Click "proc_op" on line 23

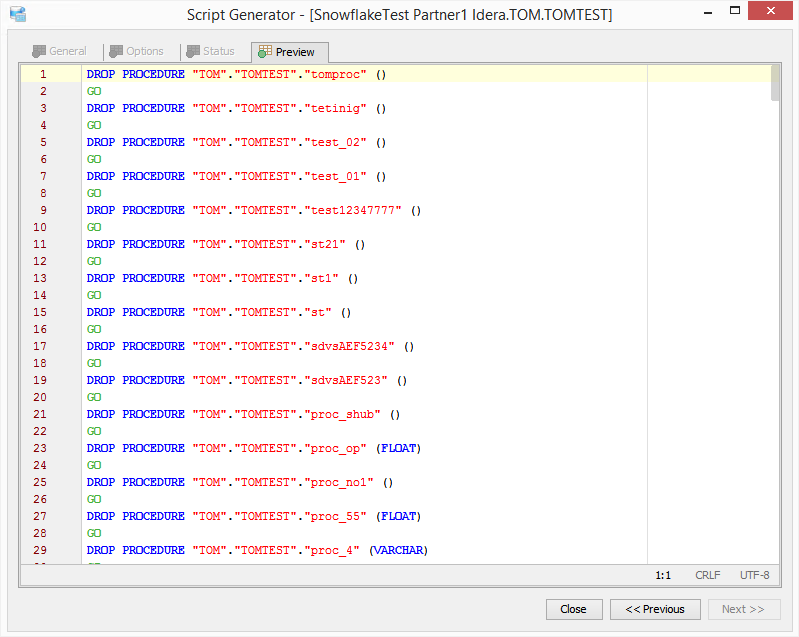(x=335, y=448)
